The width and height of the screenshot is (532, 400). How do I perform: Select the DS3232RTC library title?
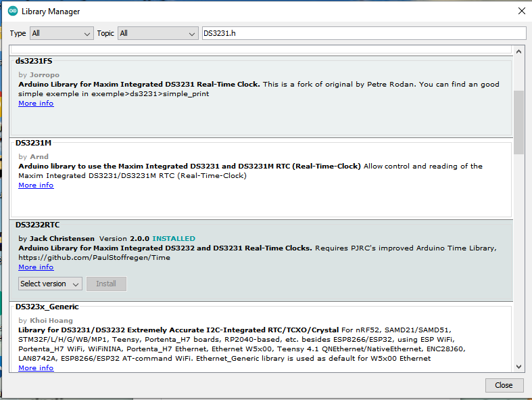click(37, 225)
